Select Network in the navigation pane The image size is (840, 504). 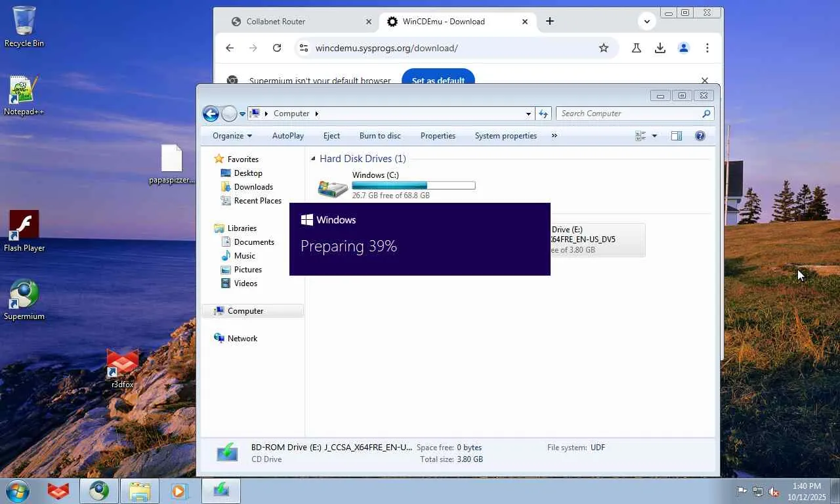pos(242,339)
